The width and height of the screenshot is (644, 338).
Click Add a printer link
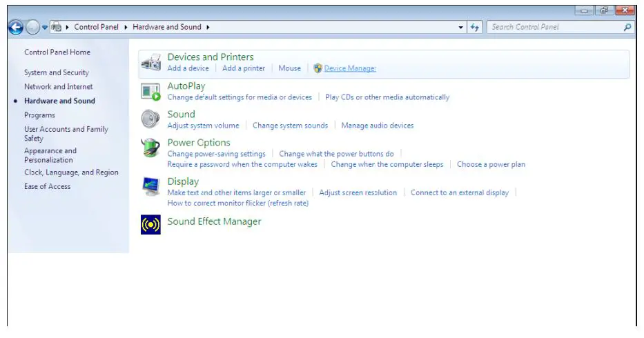(x=244, y=68)
